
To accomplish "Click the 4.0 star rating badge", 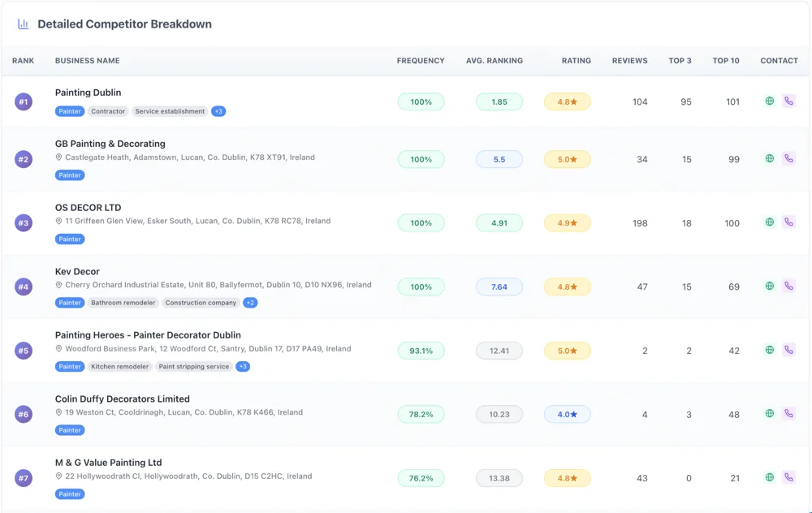I will point(568,414).
